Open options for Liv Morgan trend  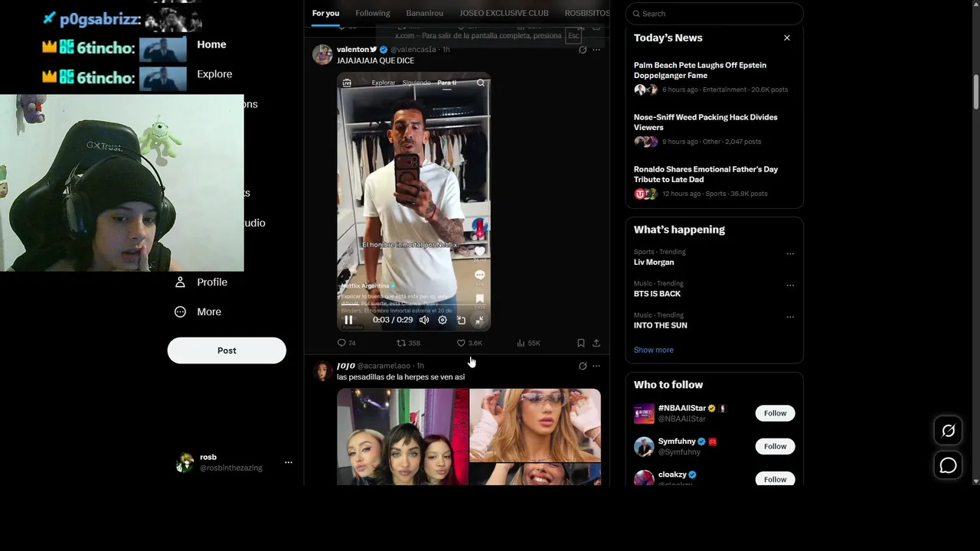pos(790,254)
